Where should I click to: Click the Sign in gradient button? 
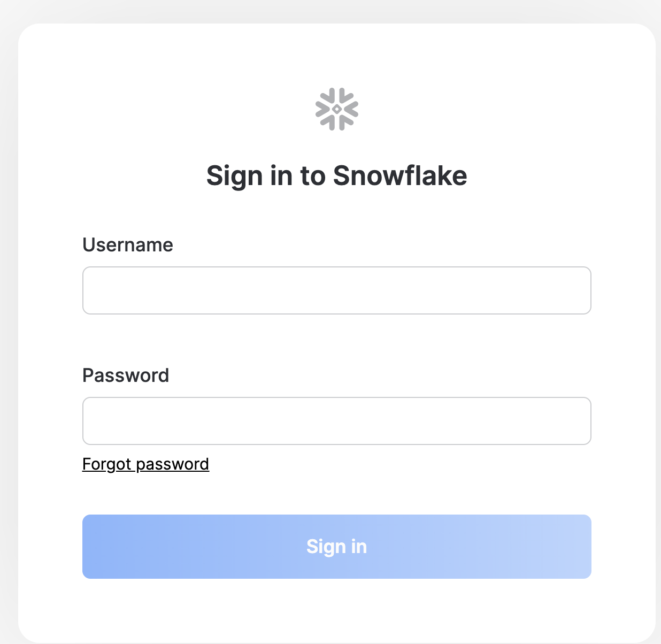click(x=337, y=546)
